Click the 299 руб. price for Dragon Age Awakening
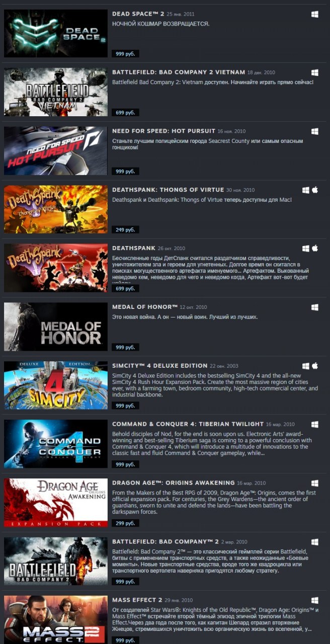 pos(125,523)
